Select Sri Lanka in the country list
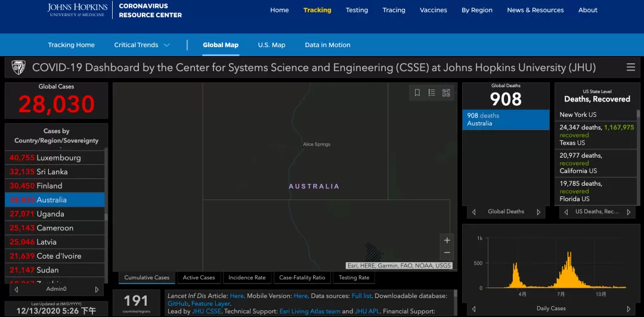 point(55,171)
